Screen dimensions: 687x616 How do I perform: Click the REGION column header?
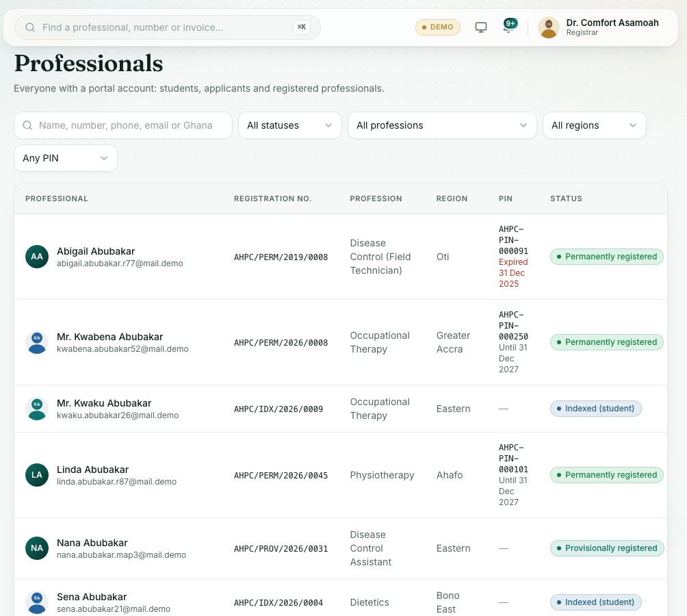coord(452,198)
